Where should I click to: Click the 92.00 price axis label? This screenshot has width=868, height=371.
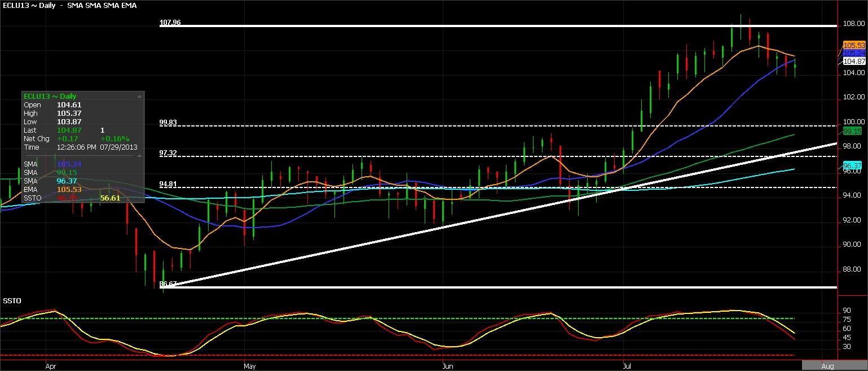click(852, 220)
